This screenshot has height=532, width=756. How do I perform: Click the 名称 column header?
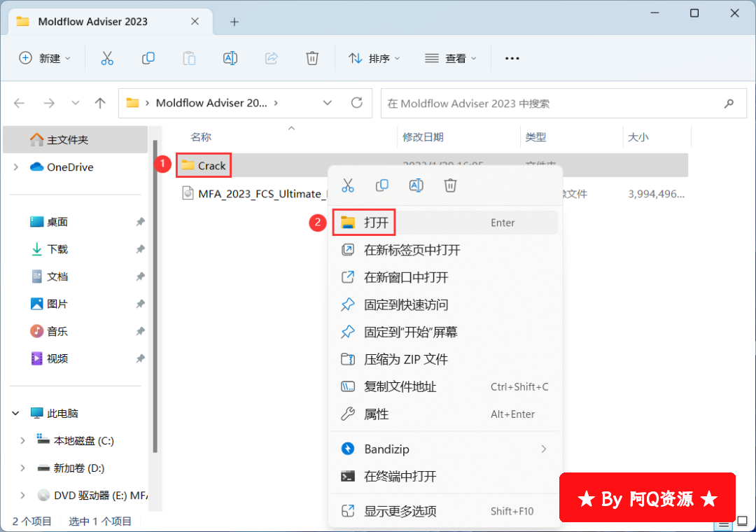click(x=201, y=137)
